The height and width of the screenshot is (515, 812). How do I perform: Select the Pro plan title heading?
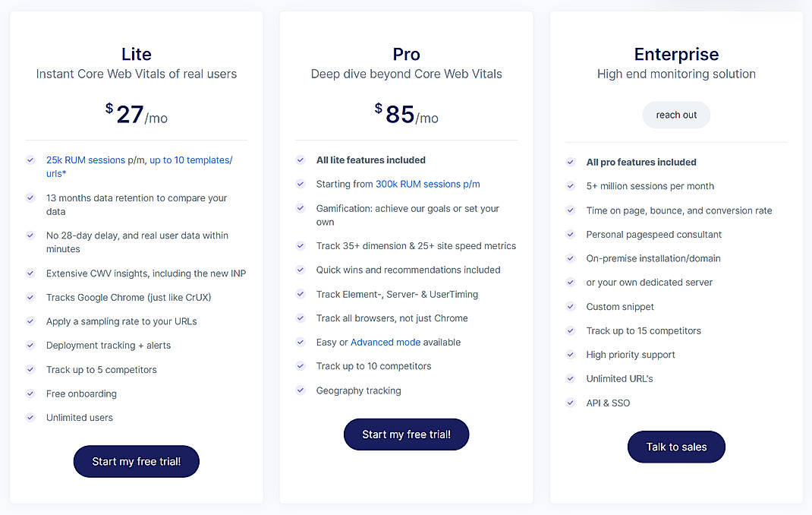(x=406, y=54)
